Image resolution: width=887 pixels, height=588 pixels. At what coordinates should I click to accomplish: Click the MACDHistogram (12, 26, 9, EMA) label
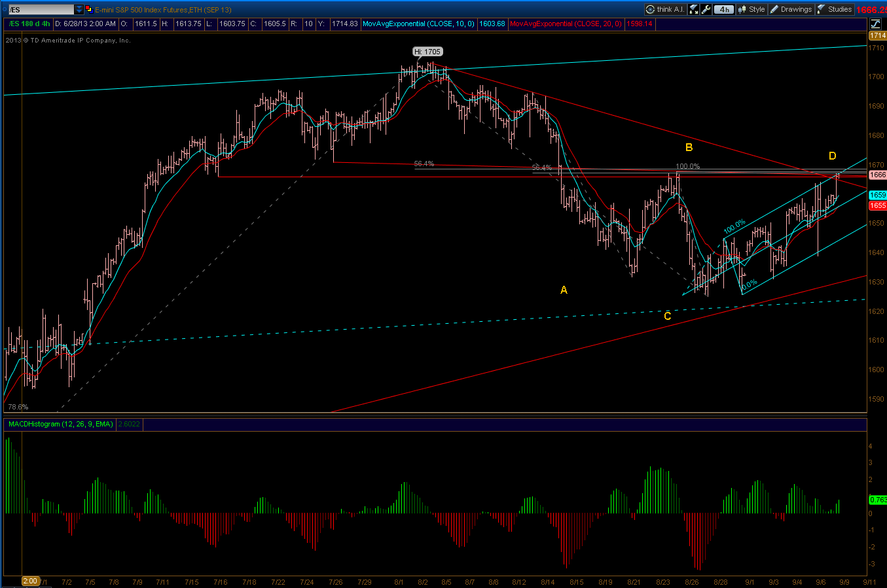tap(61, 424)
